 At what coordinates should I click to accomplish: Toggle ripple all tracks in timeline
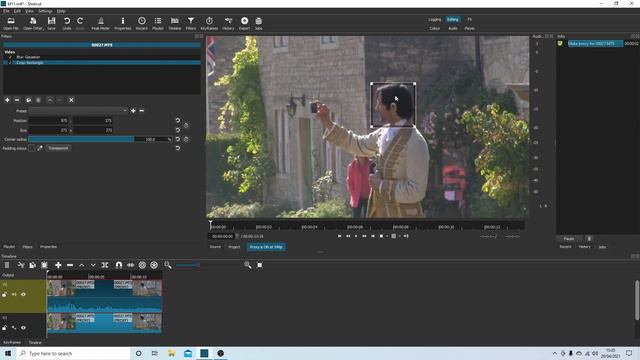click(x=154, y=265)
